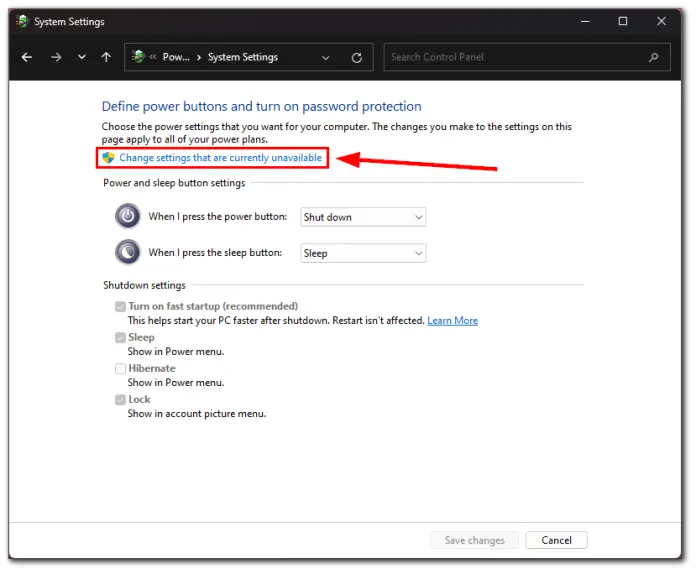Click the power options icon in address bar
Viewport: 696px width, 574px height.
coord(138,57)
